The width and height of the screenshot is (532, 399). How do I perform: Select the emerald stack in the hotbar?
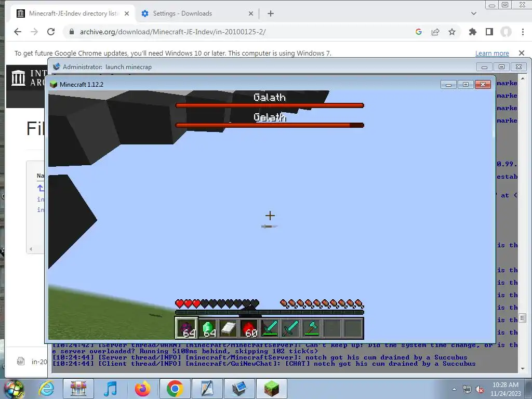point(208,328)
